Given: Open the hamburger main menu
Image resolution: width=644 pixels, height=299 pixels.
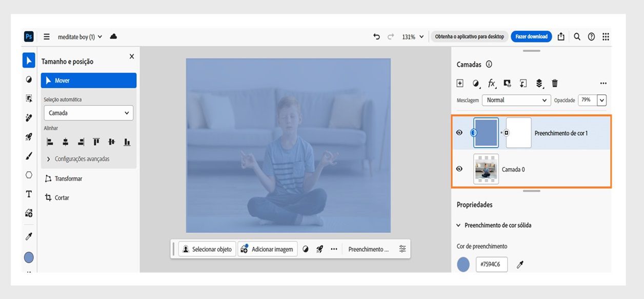Looking at the screenshot, I should 47,36.
